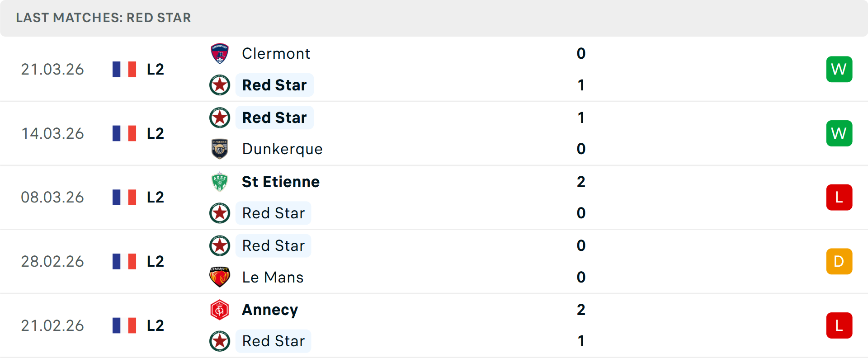Click Red Star crest in Clermont match

tap(220, 85)
